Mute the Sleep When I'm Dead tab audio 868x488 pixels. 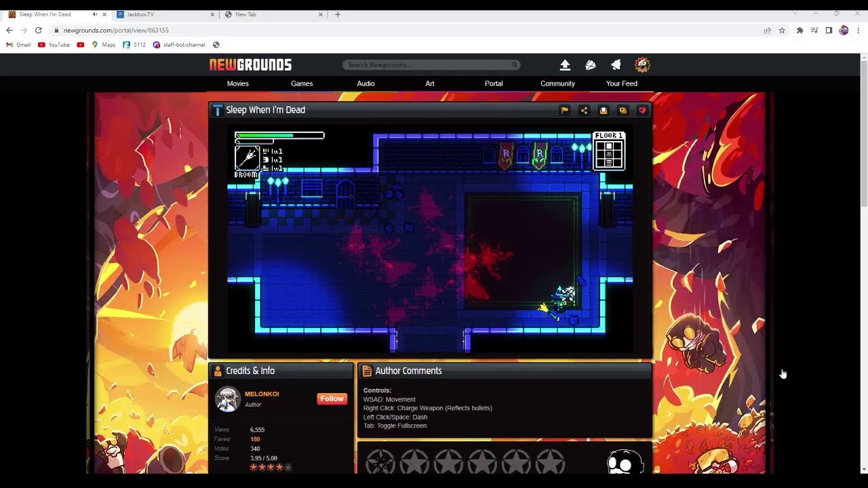94,14
